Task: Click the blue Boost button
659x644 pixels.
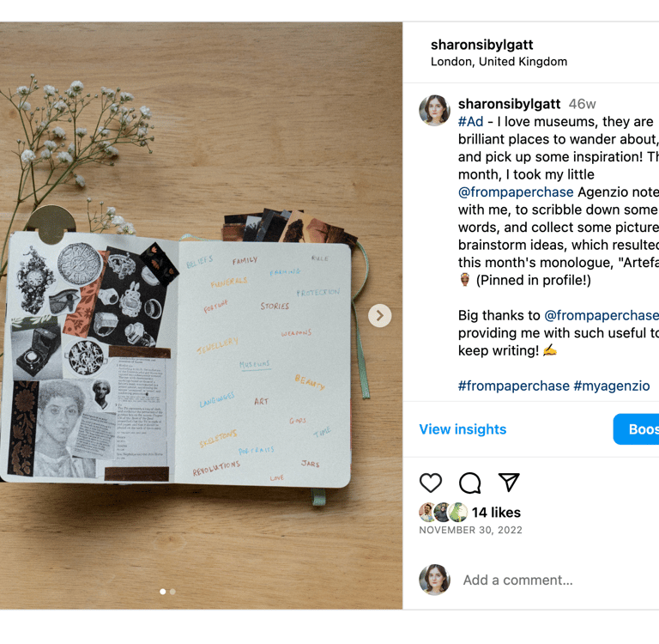Action: pyautogui.click(x=636, y=429)
